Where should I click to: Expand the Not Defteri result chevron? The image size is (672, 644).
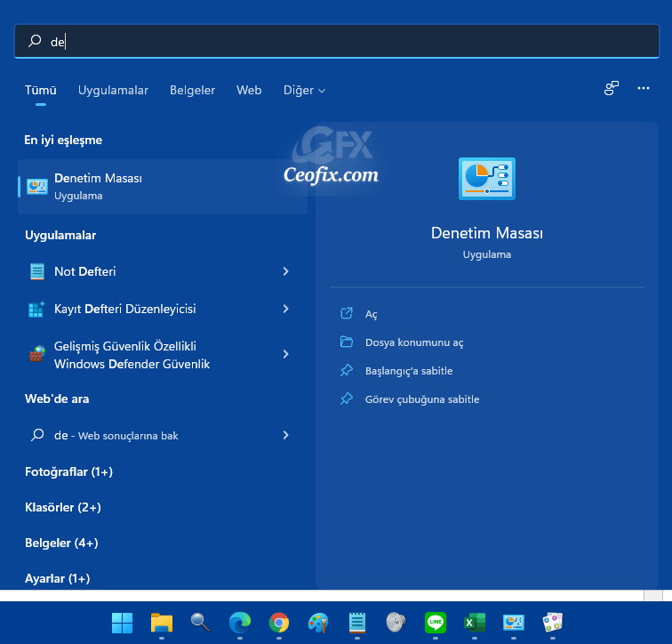click(286, 271)
